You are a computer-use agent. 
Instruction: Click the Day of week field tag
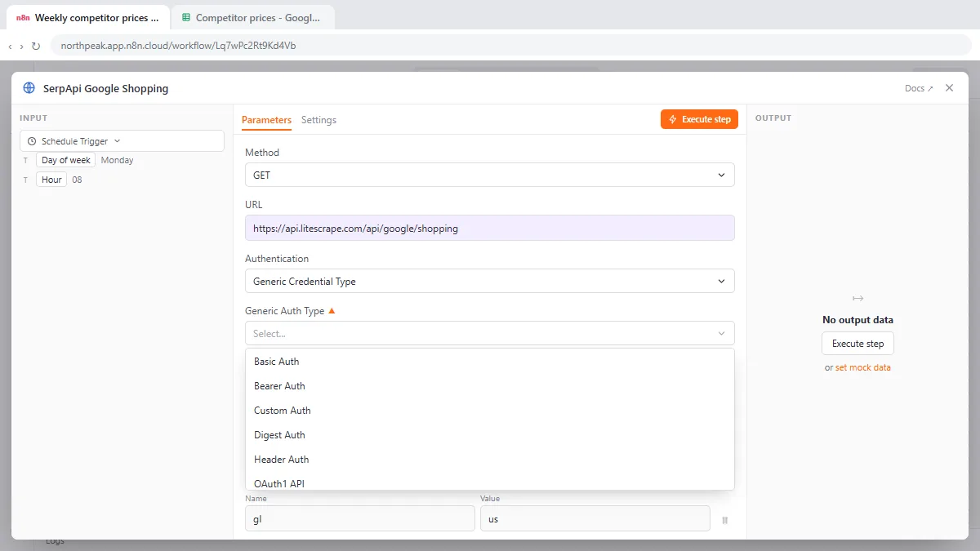[66, 160]
